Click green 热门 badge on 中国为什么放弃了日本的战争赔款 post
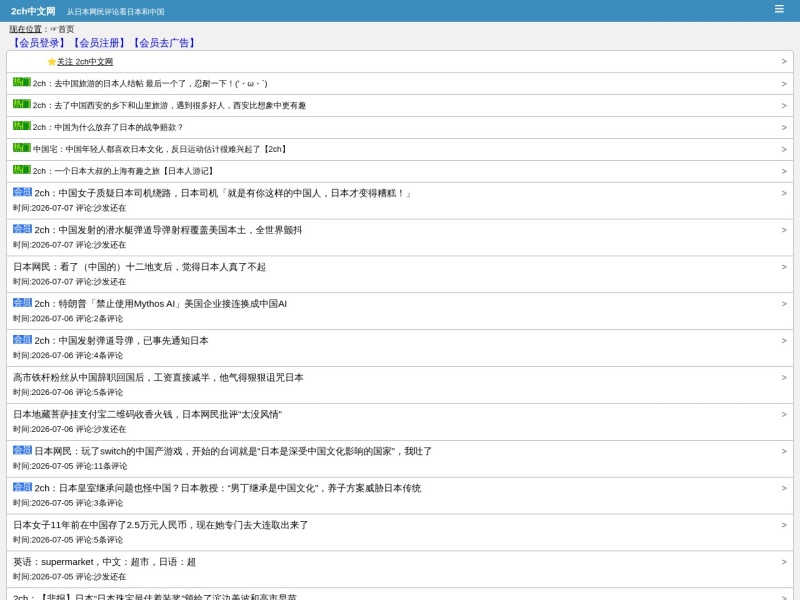 22,126
